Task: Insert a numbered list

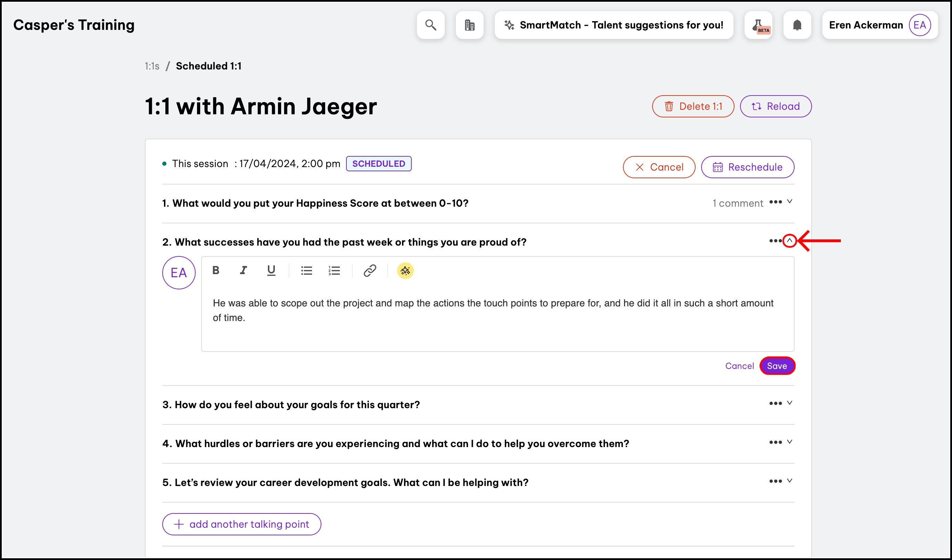Action: point(334,270)
